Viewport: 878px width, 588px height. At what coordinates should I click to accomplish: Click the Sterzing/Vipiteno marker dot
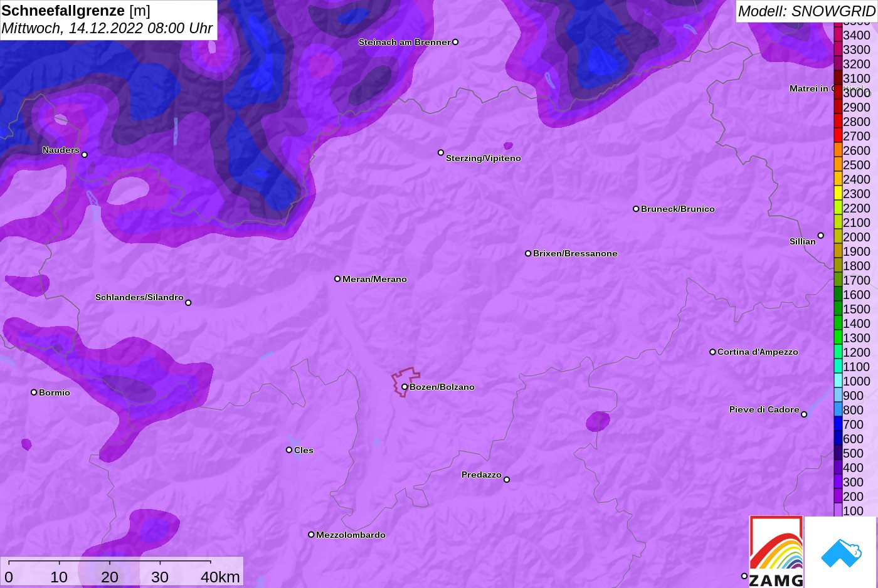point(441,152)
